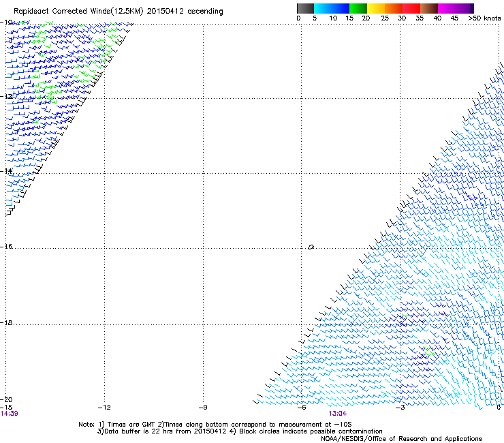Click the longitude label '-9' on bottom axis
The height and width of the screenshot is (443, 504).
203,408
